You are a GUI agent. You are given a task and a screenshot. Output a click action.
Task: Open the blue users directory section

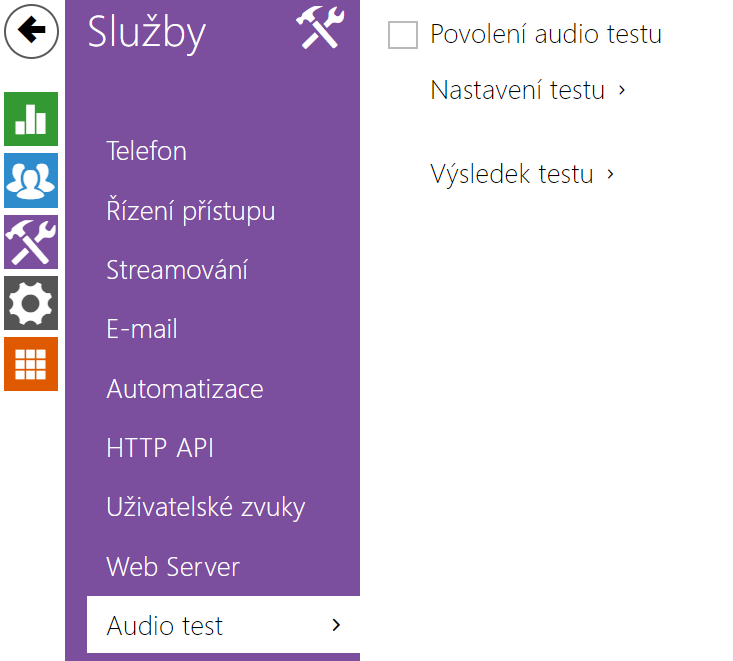point(31,180)
